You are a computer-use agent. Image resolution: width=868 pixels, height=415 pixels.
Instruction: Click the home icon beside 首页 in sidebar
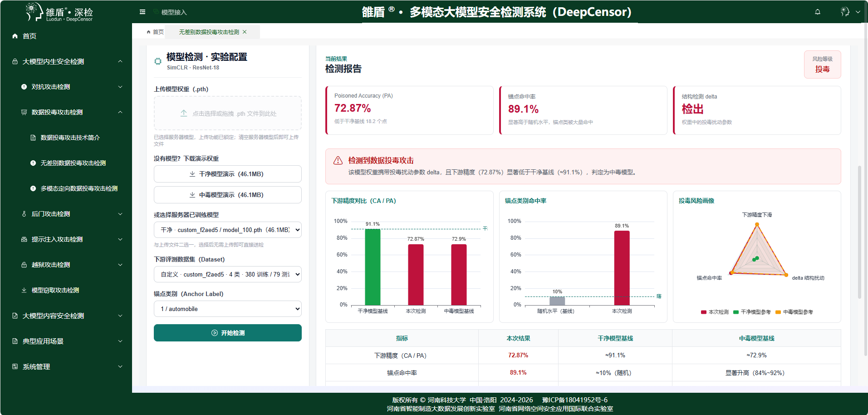point(15,36)
